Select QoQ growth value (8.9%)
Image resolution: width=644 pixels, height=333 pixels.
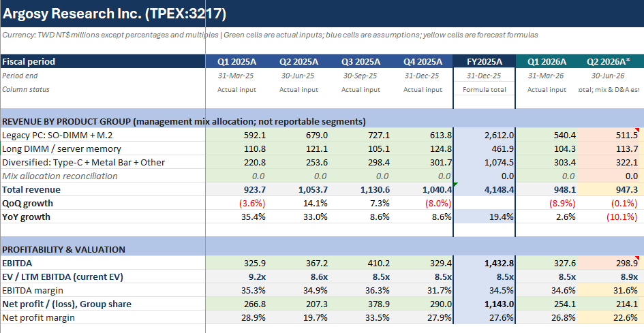point(547,203)
